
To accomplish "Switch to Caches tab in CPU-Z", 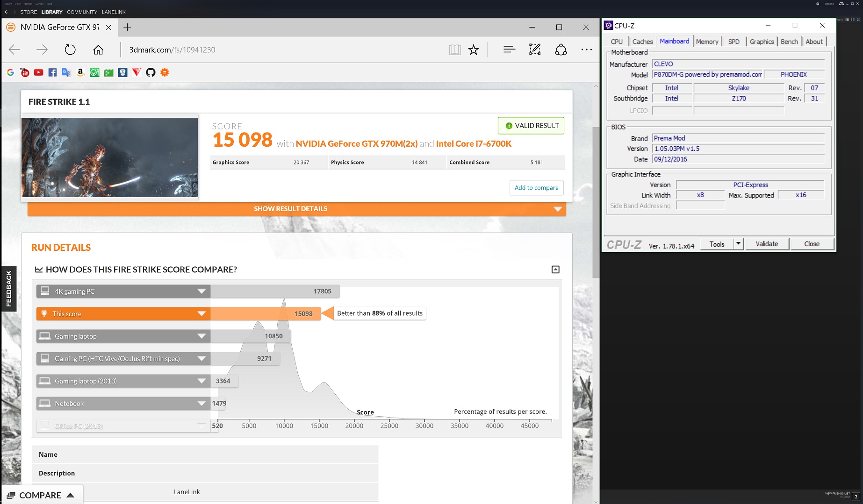I will (x=642, y=42).
